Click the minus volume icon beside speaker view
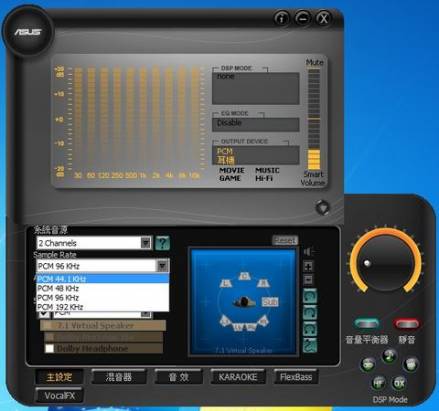The height and width of the screenshot is (411, 439). [308, 280]
